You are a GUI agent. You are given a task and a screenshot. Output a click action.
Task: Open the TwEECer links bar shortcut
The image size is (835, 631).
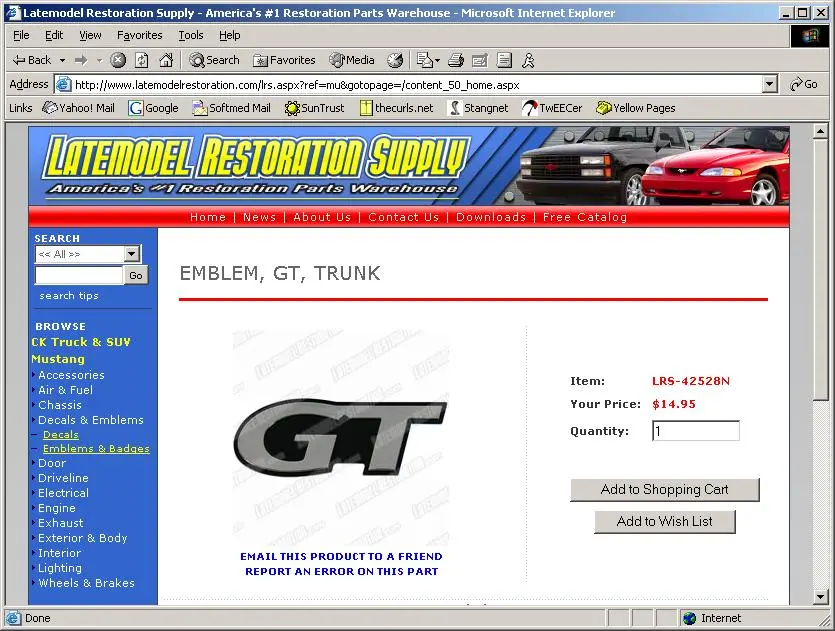[x=552, y=108]
